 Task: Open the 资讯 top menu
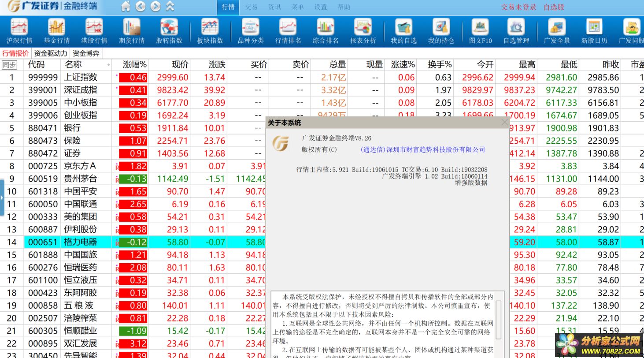point(274,7)
